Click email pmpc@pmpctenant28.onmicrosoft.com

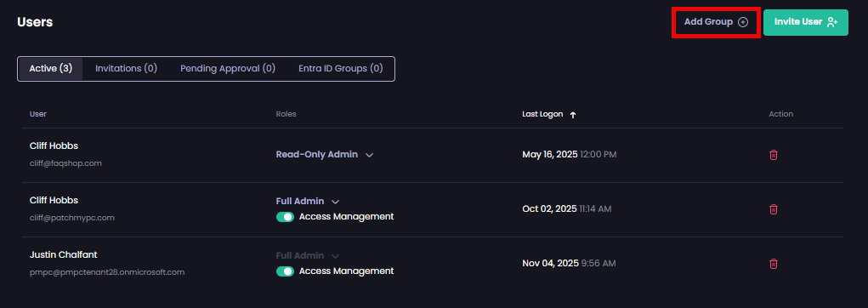107,272
